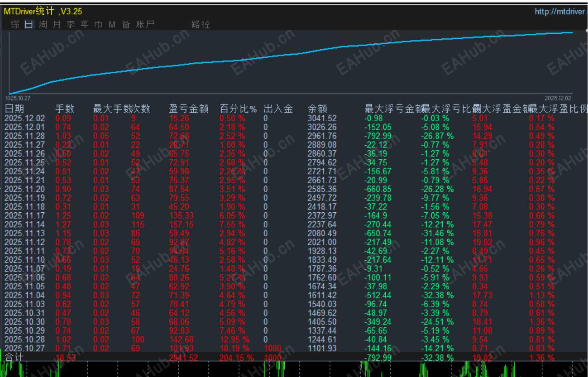Click chart start date label 2025.10.27
The height and width of the screenshot is (377, 588).
[x=18, y=98]
